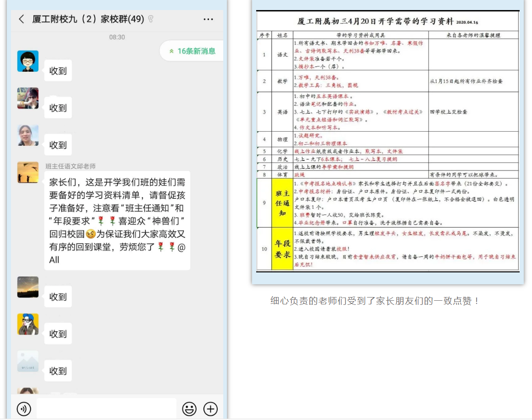Screen dimensions: 532x420
Task: Tap the teacher's kite silhouette avatar
Action: point(28,172)
